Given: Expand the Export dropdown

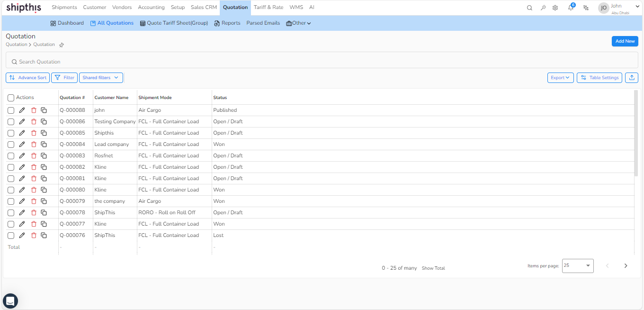Looking at the screenshot, I should 560,77.
